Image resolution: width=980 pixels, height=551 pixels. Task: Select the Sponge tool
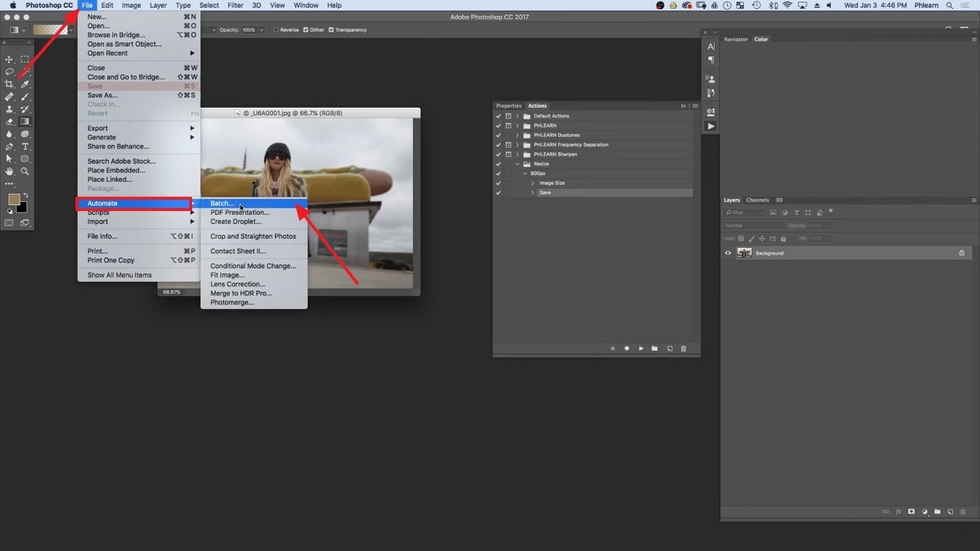pyautogui.click(x=25, y=134)
